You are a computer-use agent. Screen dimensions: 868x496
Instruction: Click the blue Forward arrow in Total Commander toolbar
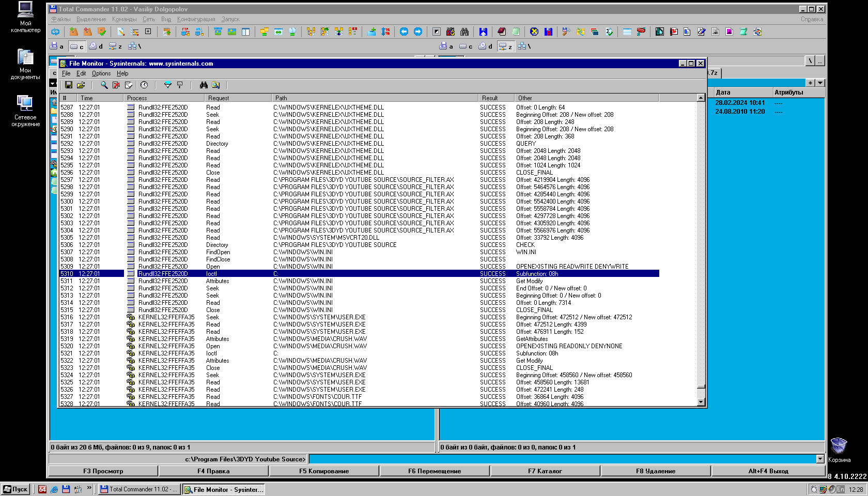(418, 32)
